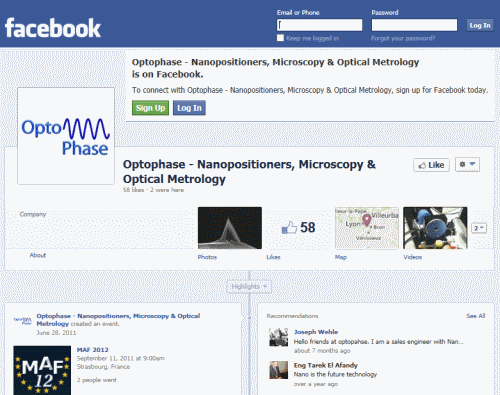Click the green Sign Up button
Image resolution: width=500 pixels, height=395 pixels.
point(150,108)
